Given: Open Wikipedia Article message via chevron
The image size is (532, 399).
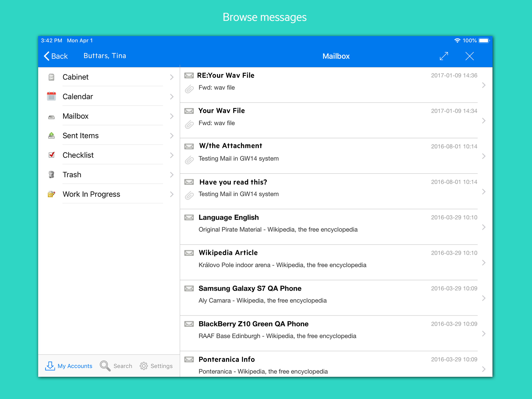Looking at the screenshot, I should pos(484,263).
